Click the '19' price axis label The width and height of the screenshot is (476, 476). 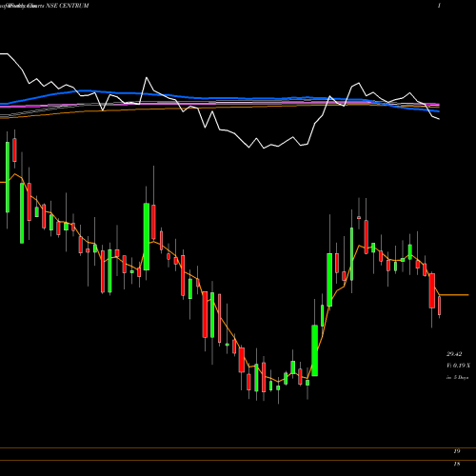tap(457, 451)
